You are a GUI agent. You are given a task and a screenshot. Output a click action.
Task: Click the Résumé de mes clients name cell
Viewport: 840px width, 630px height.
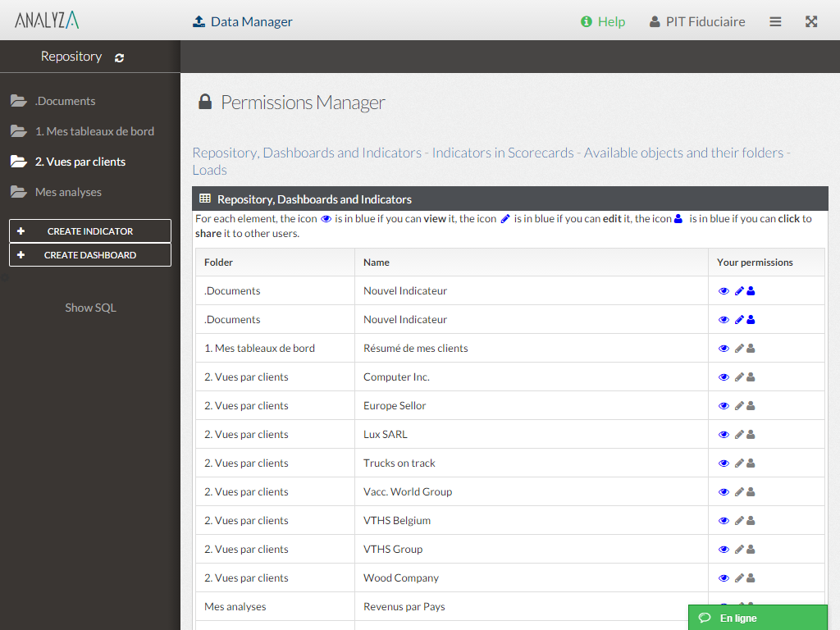531,348
